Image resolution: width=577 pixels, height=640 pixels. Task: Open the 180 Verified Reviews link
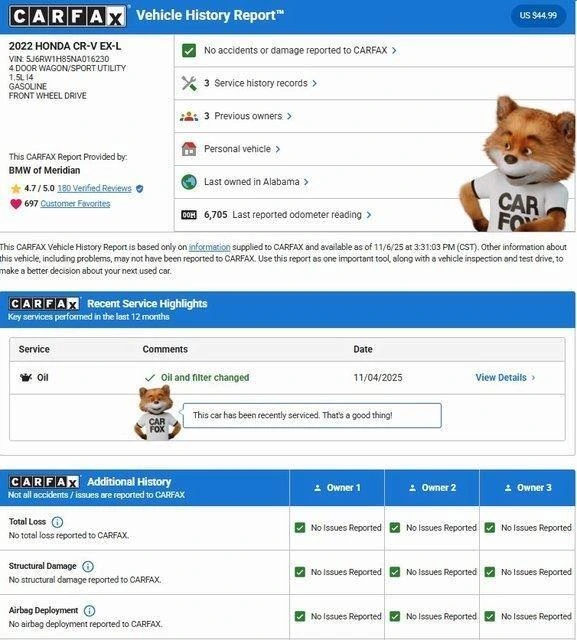pos(94,188)
